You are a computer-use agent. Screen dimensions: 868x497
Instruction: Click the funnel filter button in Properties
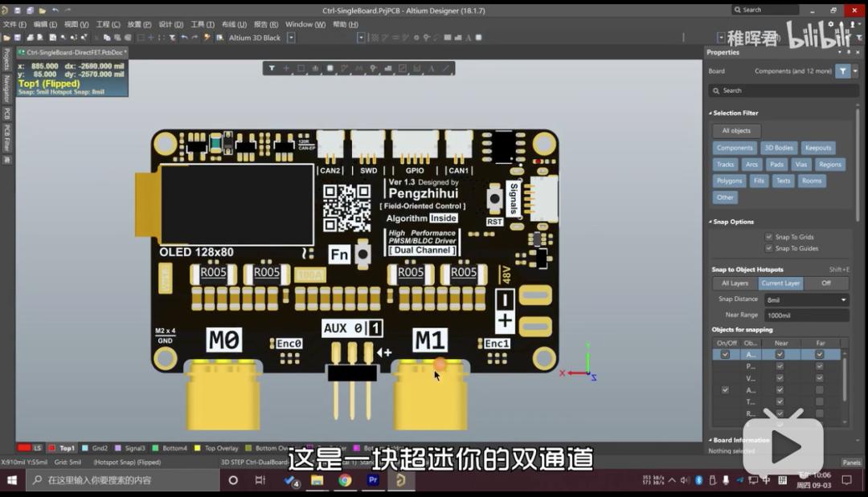tap(842, 71)
